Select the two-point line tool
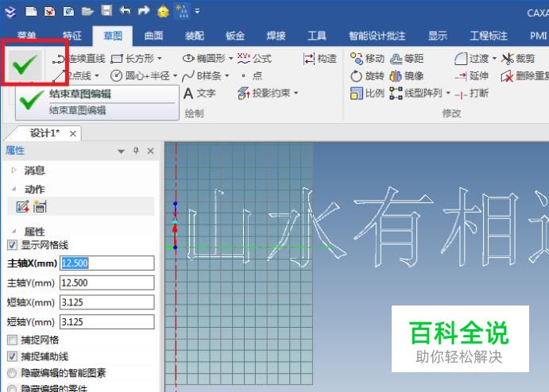This screenshot has height=392, width=549. pos(72,75)
